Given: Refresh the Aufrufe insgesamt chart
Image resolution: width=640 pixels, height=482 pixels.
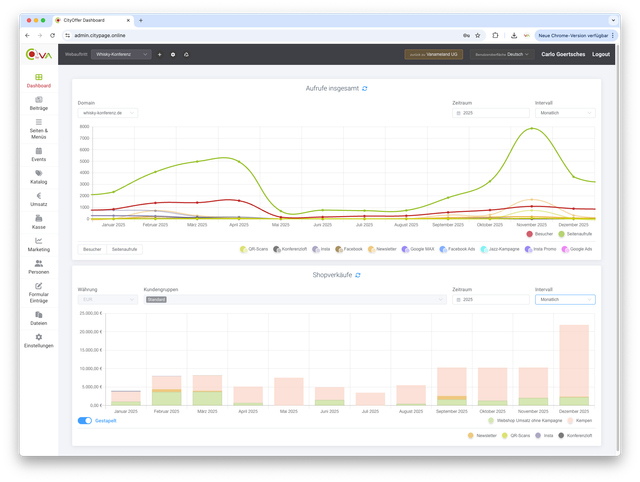Looking at the screenshot, I should [365, 88].
